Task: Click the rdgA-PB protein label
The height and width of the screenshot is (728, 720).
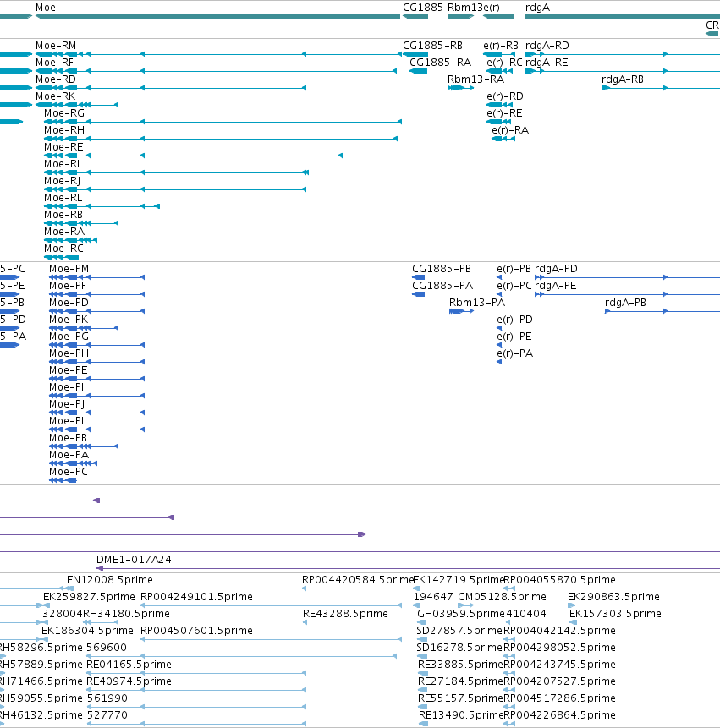Action: tap(625, 303)
